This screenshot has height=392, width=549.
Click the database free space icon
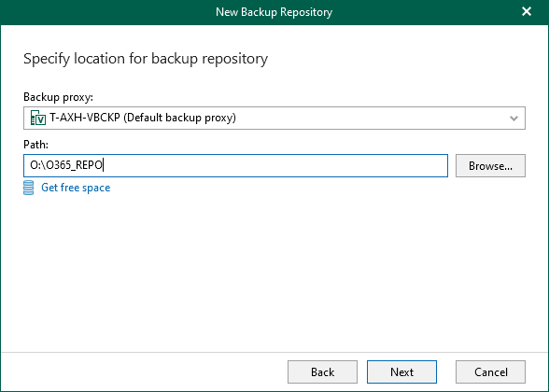tap(29, 188)
